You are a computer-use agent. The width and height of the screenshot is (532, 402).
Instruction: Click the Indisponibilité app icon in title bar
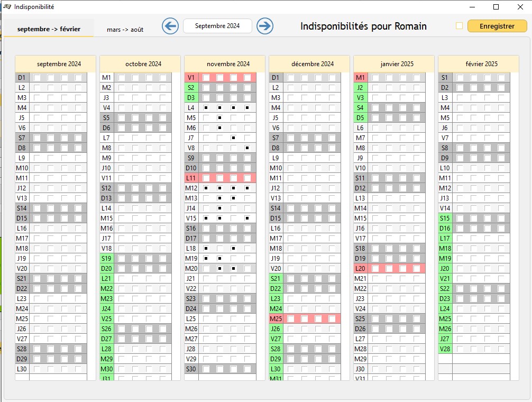(7, 7)
